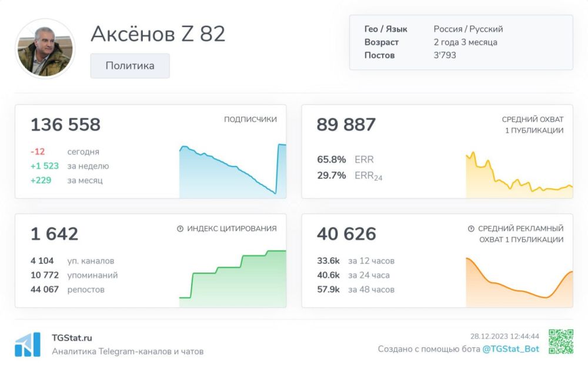588x369 pixels.
Task: Select the yellow average reach graph
Action: pos(517,174)
